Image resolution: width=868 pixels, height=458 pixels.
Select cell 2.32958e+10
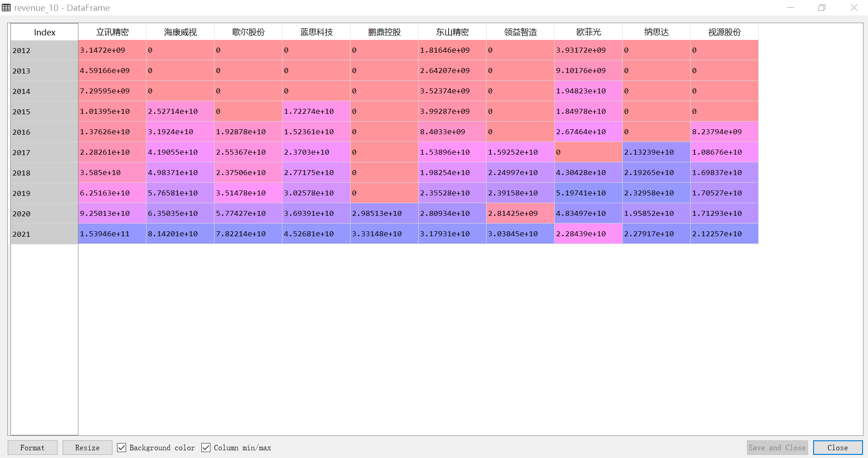click(657, 193)
